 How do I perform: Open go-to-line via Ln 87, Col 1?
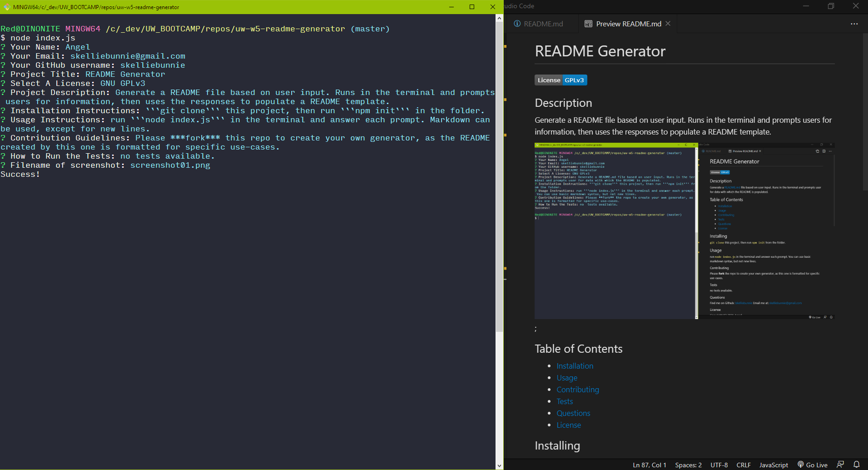tap(649, 465)
